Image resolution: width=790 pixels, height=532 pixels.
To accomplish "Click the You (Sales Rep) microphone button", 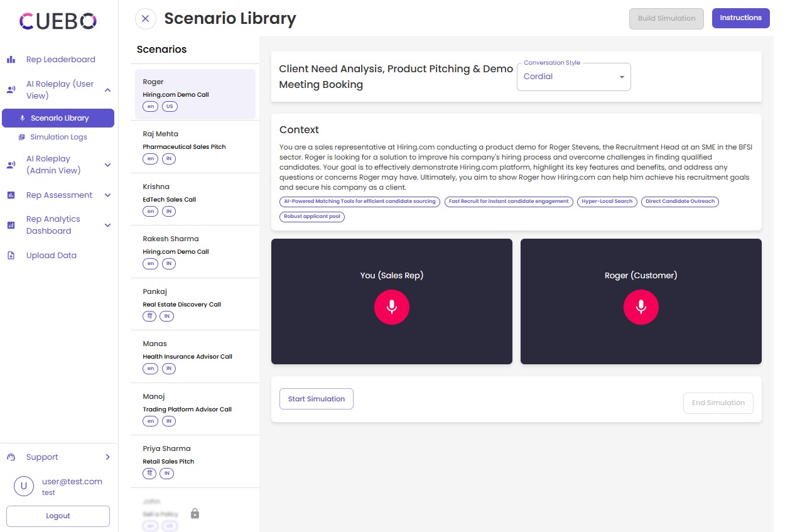I will click(x=392, y=307).
